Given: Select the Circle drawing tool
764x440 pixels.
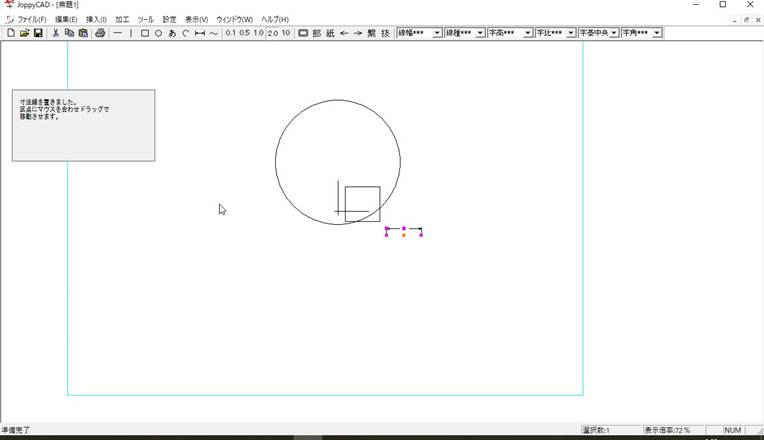Looking at the screenshot, I should (158, 33).
